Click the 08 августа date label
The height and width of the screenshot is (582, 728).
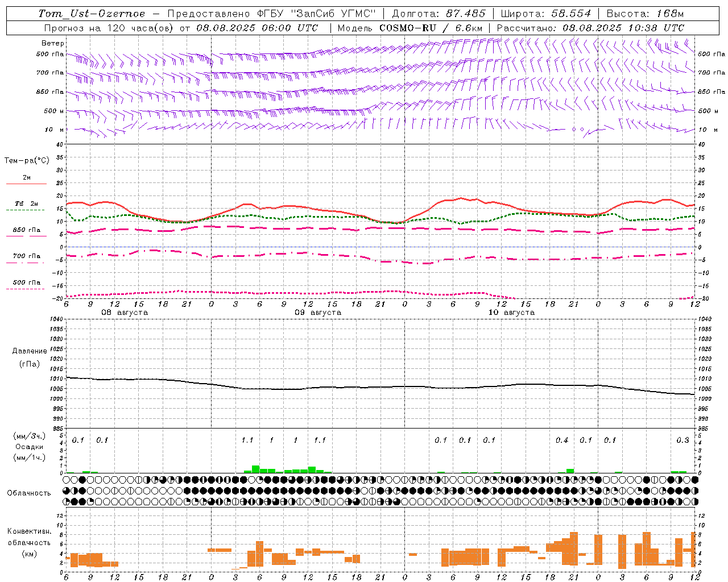click(x=125, y=313)
